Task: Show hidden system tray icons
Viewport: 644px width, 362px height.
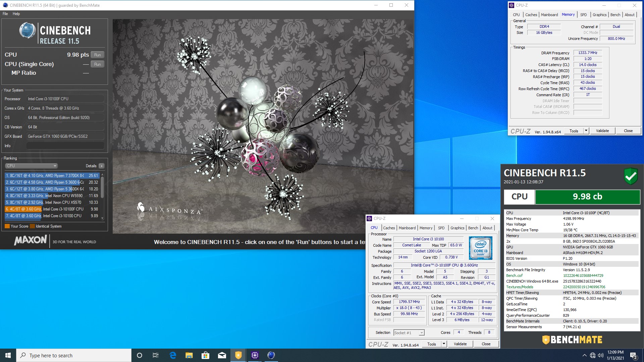Action: point(584,355)
